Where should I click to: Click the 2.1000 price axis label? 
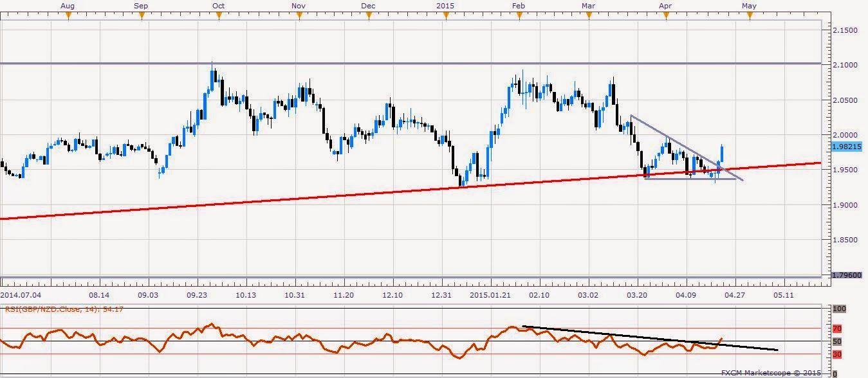(x=844, y=66)
